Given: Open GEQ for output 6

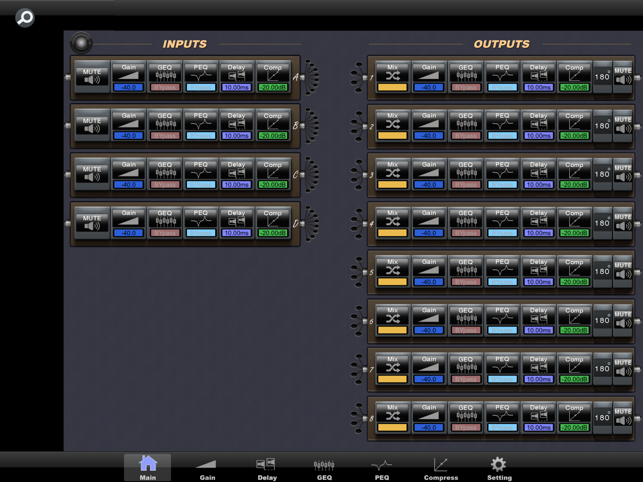Looking at the screenshot, I should coord(465,320).
